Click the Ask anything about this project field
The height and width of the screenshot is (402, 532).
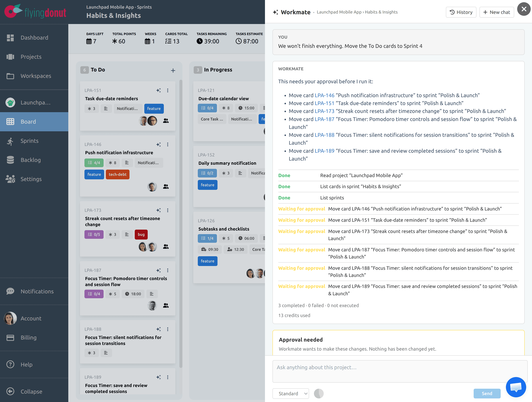400,371
